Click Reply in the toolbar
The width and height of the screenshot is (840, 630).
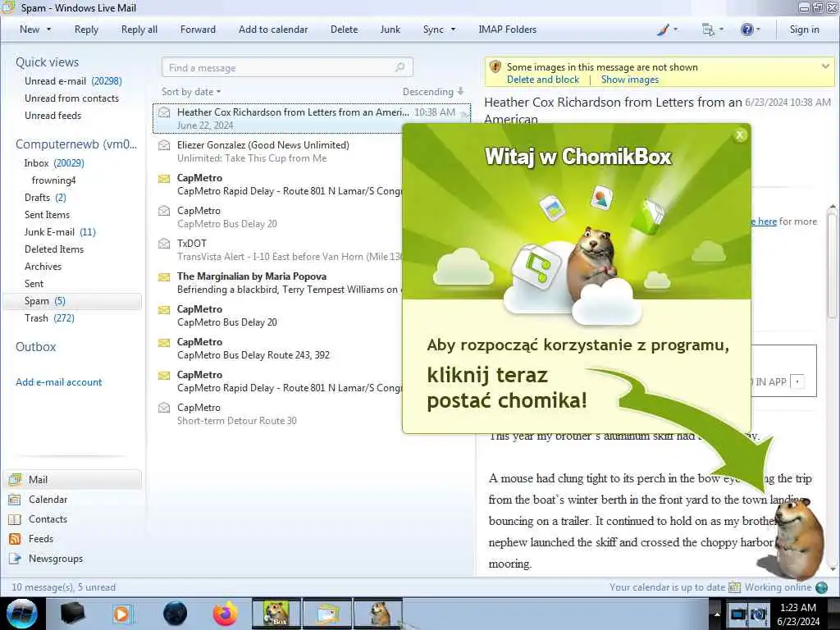click(86, 30)
